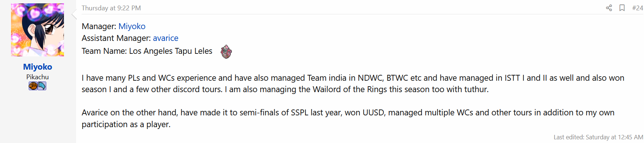
Task: Click the Pikachu user title
Action: click(37, 77)
